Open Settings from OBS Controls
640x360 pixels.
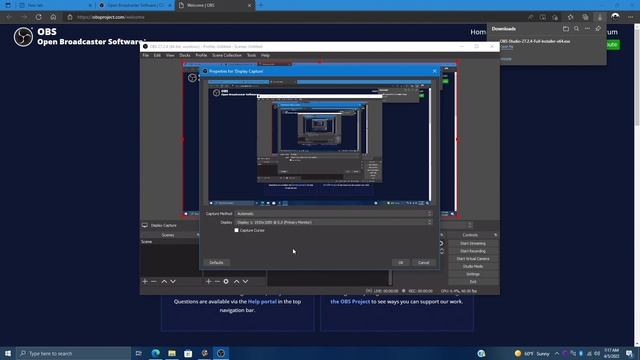[x=473, y=274]
